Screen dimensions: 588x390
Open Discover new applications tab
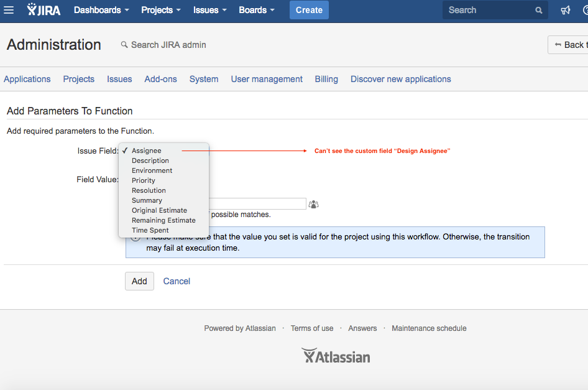pyautogui.click(x=400, y=79)
